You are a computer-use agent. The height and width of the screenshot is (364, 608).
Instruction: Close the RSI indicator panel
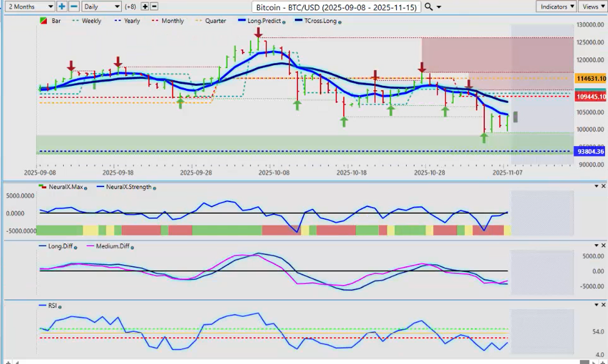tap(603, 304)
